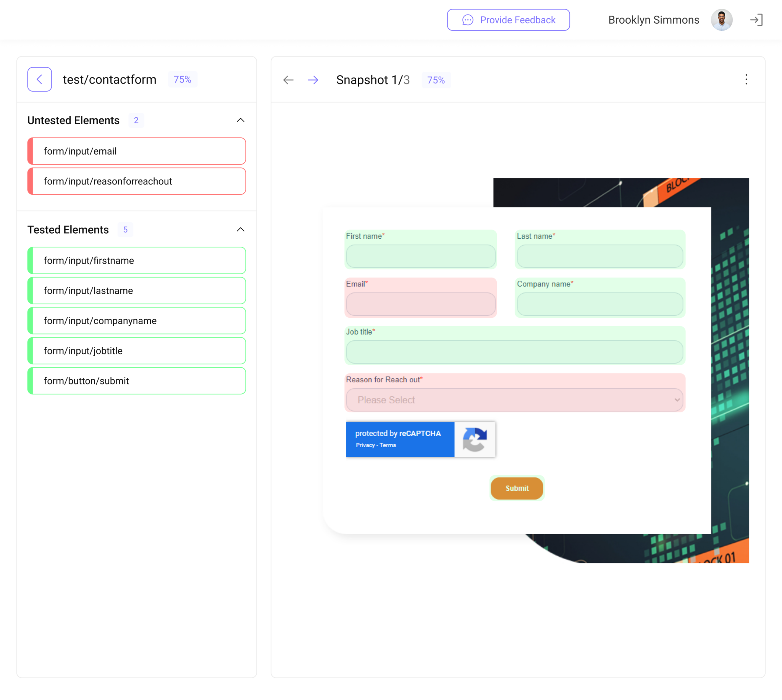Open the Reason for Reach out dropdown
Viewport: 782px width, 700px height.
(514, 400)
